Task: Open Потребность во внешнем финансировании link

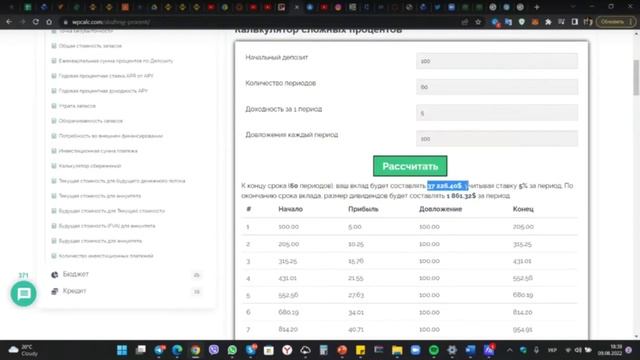Action: 111,136
